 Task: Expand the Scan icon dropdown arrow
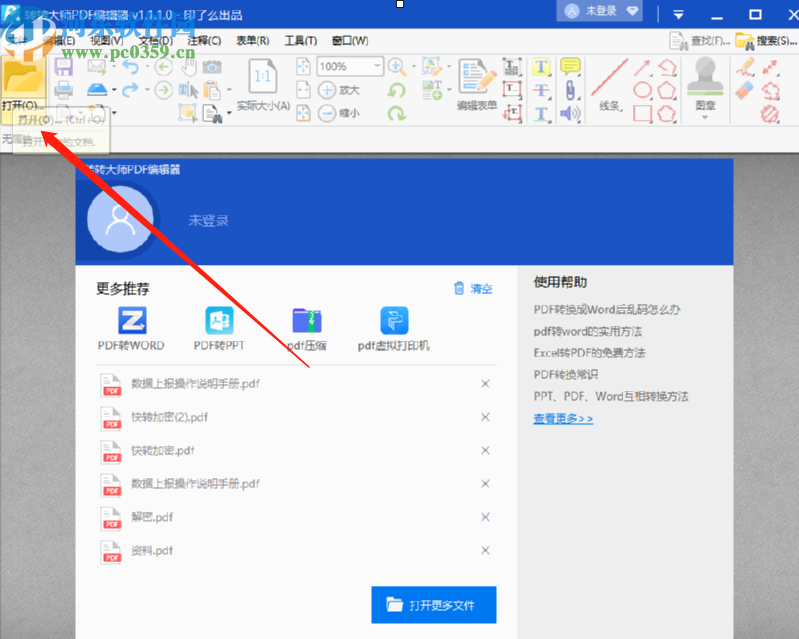pyautogui.click(x=114, y=90)
